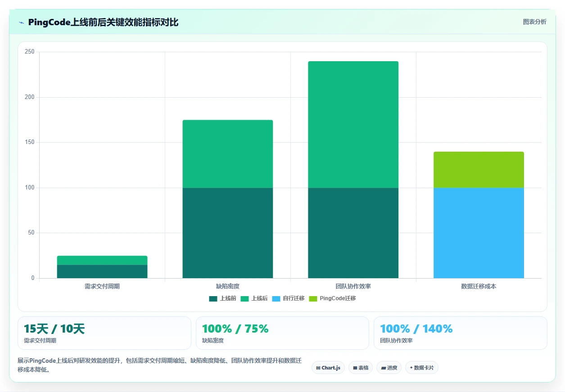The height and width of the screenshot is (392, 565).
Task: Click the description text starting with 展示PingCode上线后
Action: [x=160, y=365]
